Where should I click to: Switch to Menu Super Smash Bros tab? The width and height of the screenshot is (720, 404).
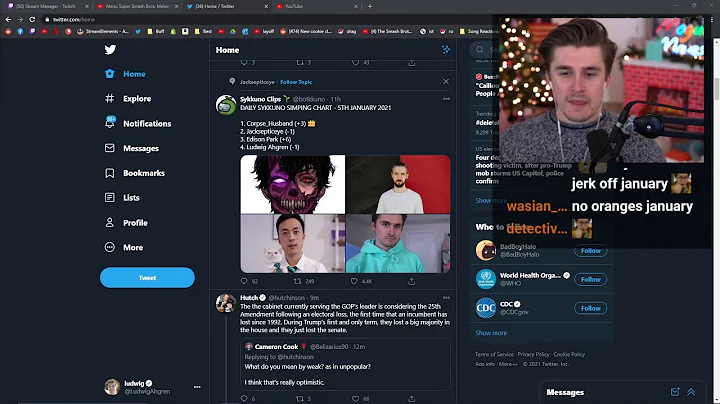click(137, 6)
